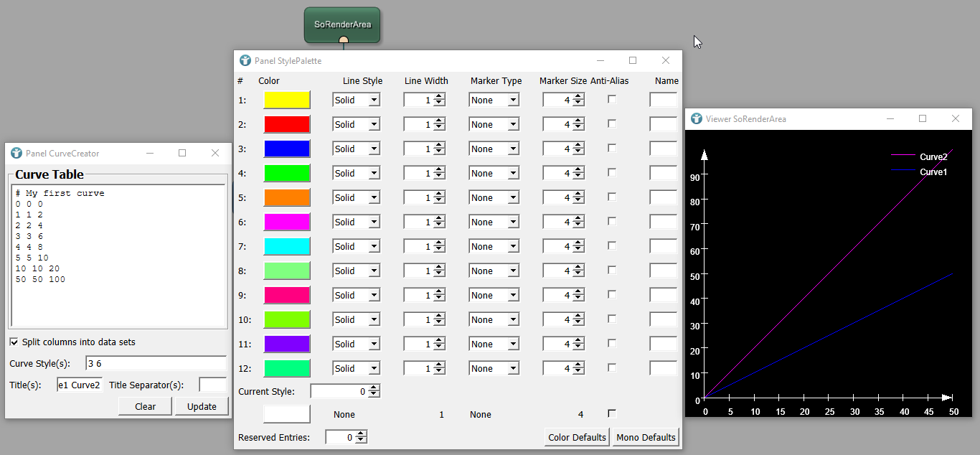The height and width of the screenshot is (455, 980).
Task: Click the Color Defaults button
Action: (x=578, y=437)
